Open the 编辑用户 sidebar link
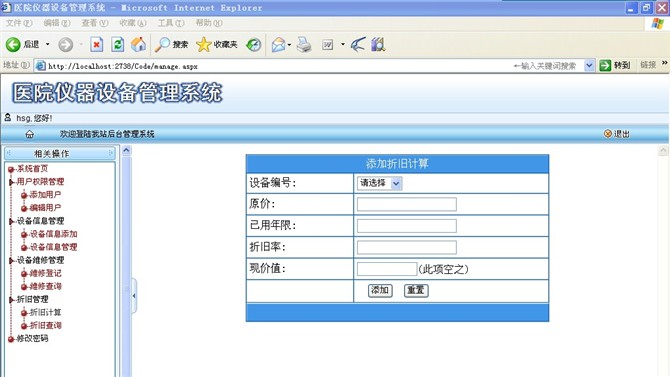The height and width of the screenshot is (377, 670). pos(45,208)
